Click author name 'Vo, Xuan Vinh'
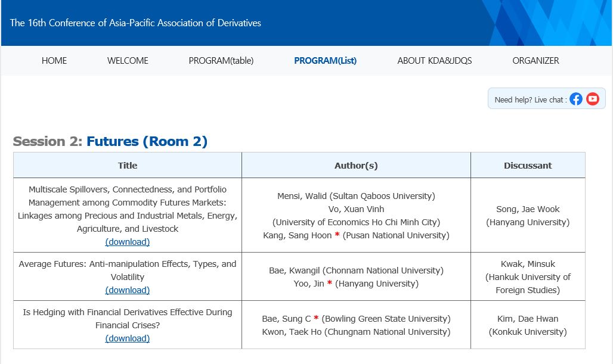 [356, 209]
